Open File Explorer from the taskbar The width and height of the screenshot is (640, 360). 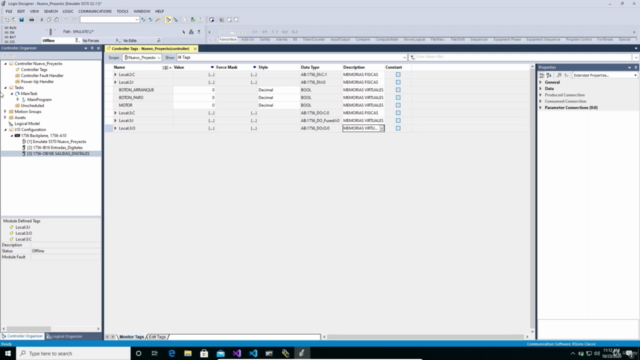point(188,353)
